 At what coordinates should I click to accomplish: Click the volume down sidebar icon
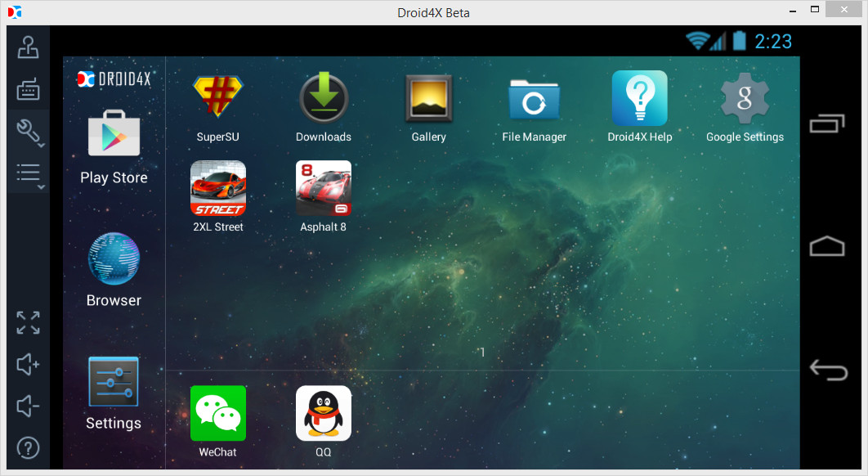28,406
